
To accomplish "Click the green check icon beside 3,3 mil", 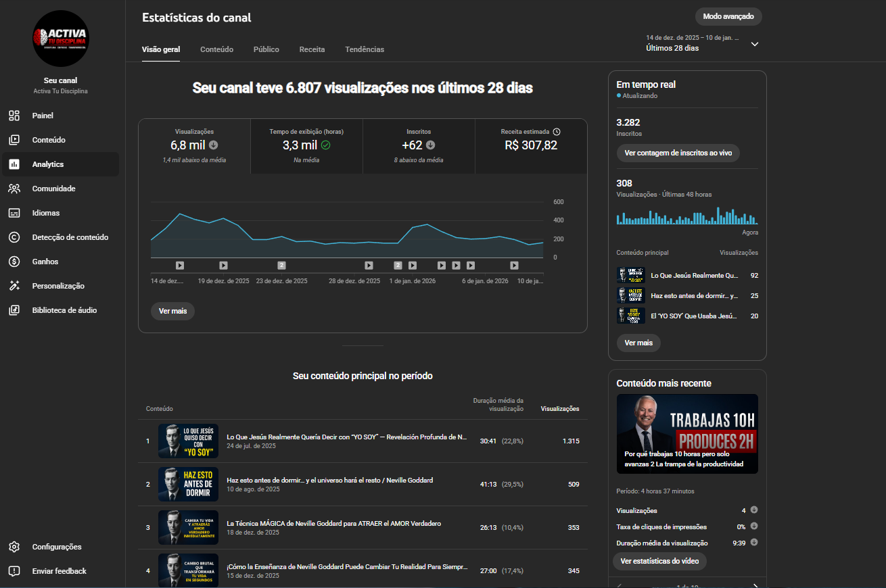I will pos(326,145).
